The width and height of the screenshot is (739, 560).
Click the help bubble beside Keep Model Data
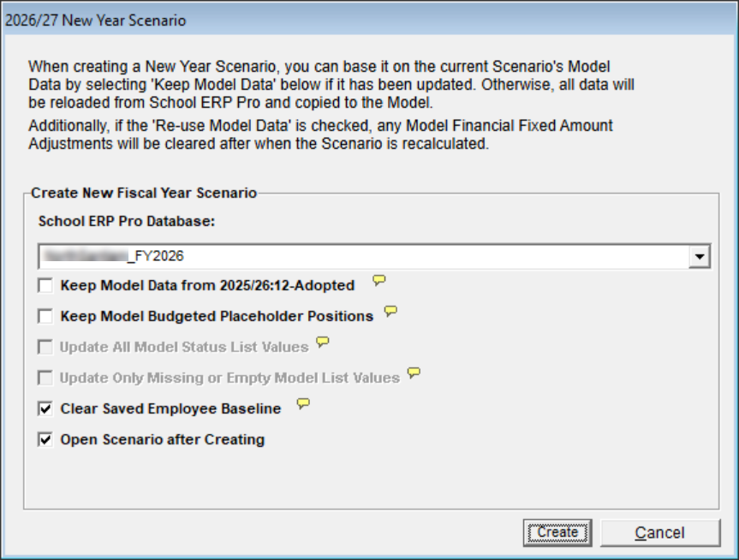click(x=378, y=281)
